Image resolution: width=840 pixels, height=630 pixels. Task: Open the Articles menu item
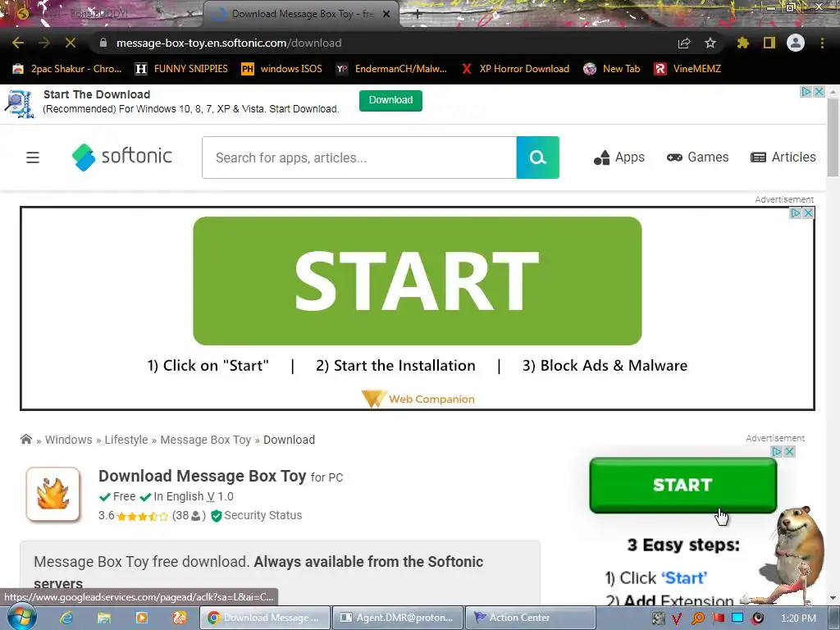pos(783,157)
